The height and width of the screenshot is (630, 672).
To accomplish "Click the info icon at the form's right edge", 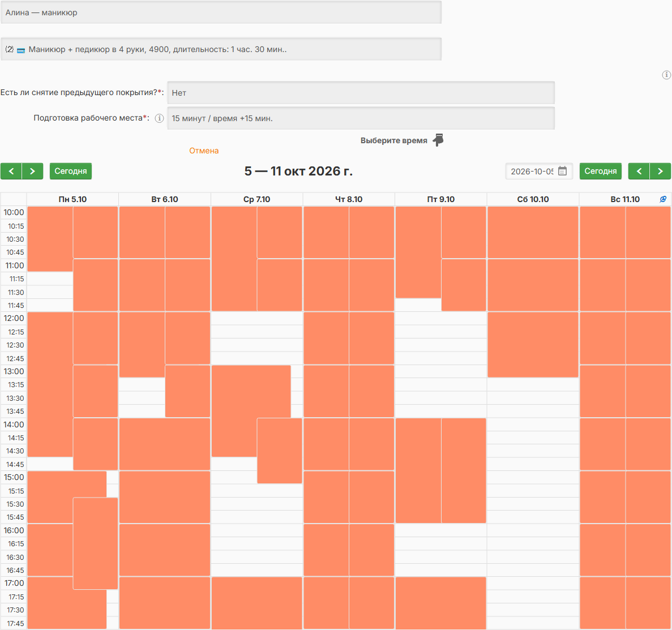I will pos(666,75).
